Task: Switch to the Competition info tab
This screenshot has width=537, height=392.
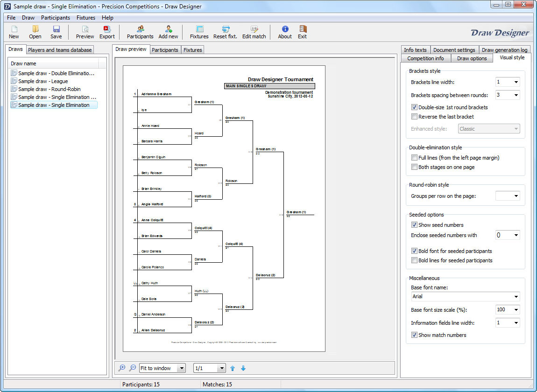Action: [425, 58]
